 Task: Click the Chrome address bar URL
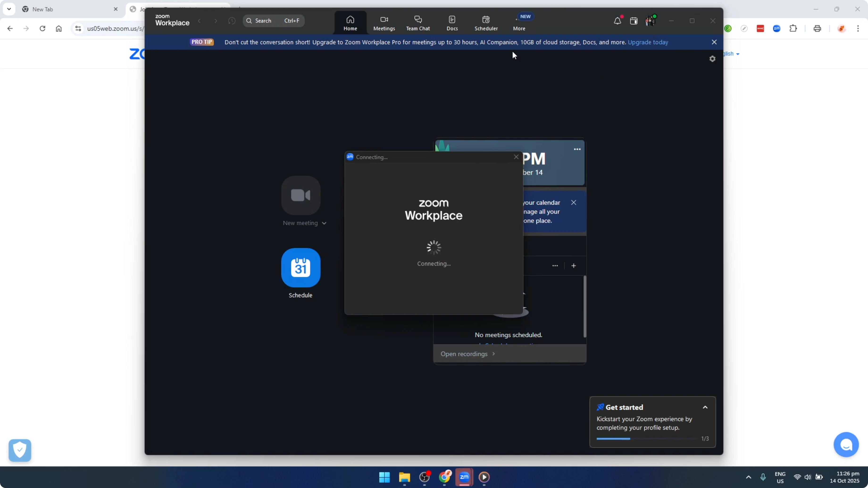115,29
